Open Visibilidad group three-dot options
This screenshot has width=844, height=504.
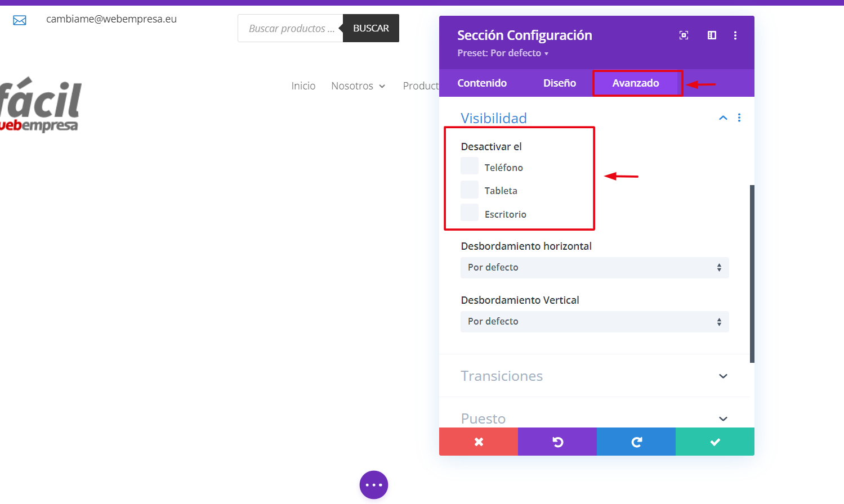(739, 118)
